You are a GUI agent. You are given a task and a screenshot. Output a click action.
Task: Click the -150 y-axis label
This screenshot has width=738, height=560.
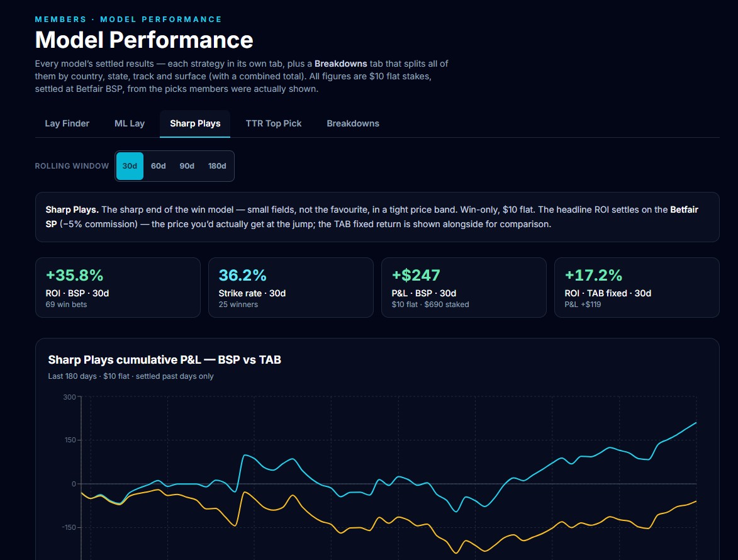coord(69,527)
